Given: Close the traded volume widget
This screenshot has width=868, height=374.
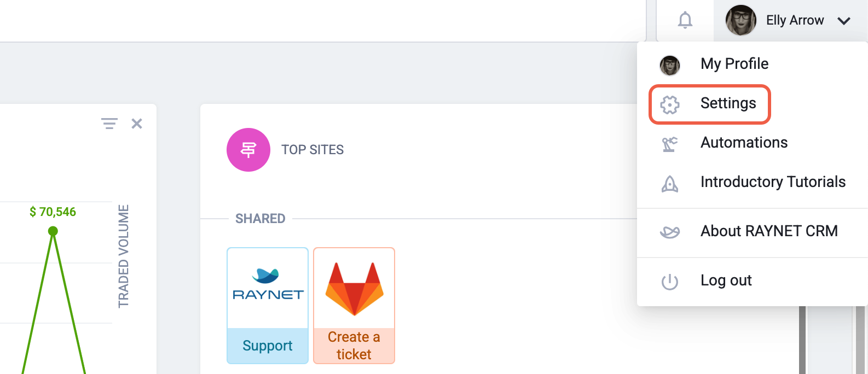Looking at the screenshot, I should tap(137, 123).
